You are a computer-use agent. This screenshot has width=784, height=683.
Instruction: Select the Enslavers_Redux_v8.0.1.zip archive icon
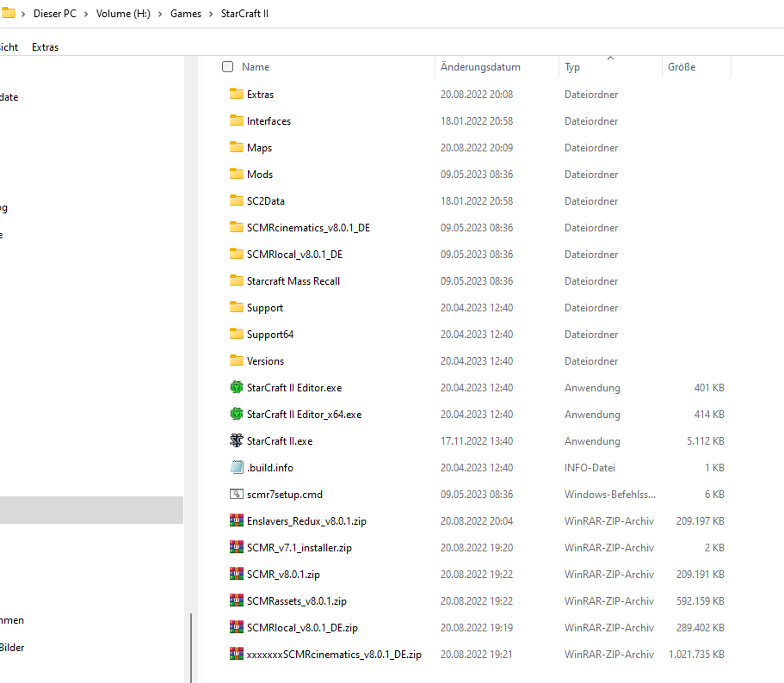click(x=236, y=520)
